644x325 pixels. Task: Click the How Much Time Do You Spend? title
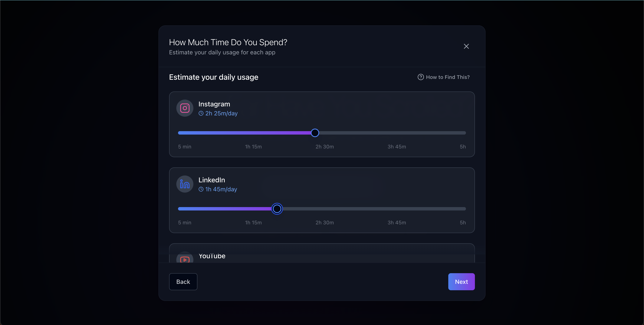click(x=228, y=42)
